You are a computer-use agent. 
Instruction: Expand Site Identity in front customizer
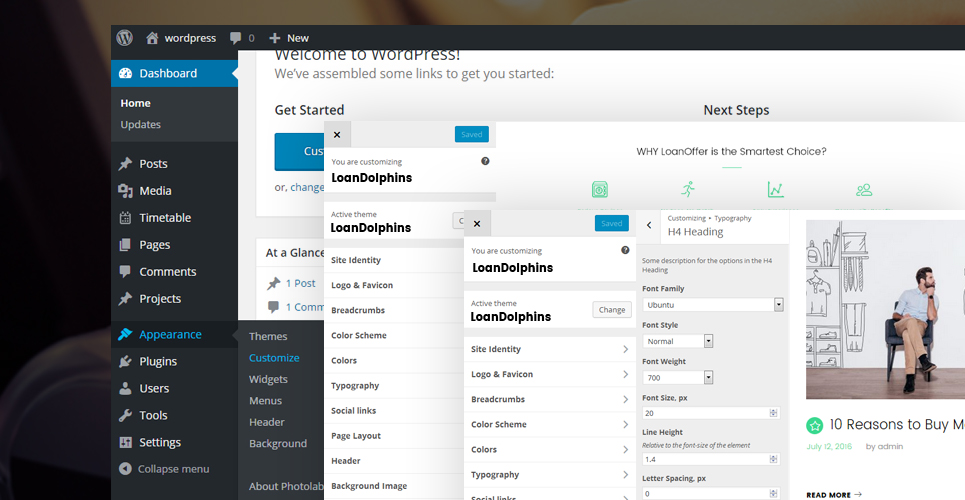[x=550, y=349]
